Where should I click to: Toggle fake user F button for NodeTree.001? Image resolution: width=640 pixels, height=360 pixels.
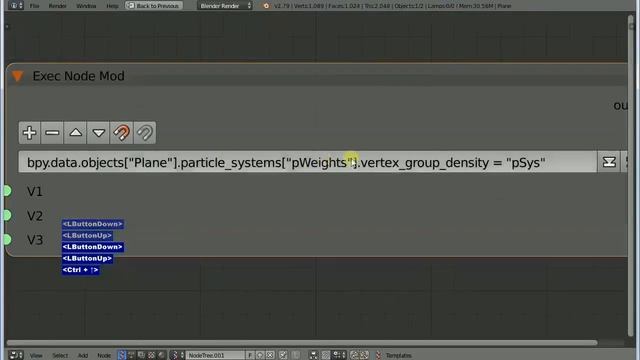250,356
